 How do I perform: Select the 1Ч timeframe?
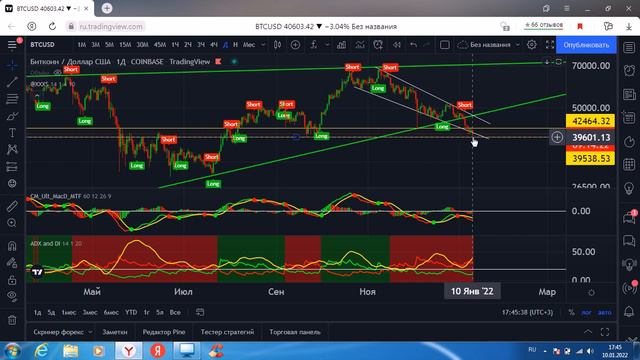click(175, 44)
